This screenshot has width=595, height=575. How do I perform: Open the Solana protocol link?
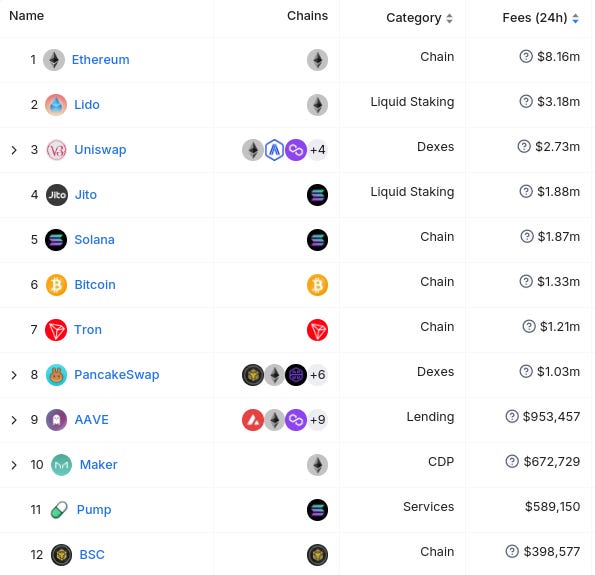94,239
